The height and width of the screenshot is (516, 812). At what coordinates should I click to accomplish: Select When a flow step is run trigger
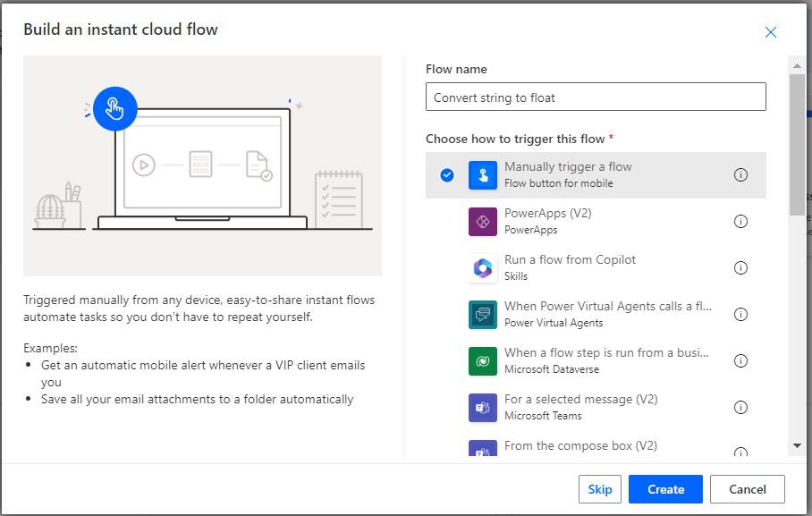[606, 353]
